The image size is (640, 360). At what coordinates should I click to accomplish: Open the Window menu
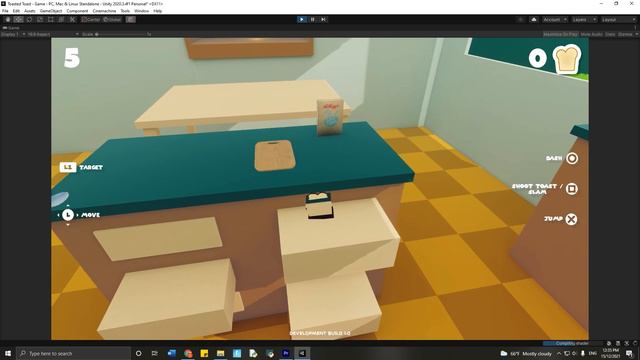[142, 11]
